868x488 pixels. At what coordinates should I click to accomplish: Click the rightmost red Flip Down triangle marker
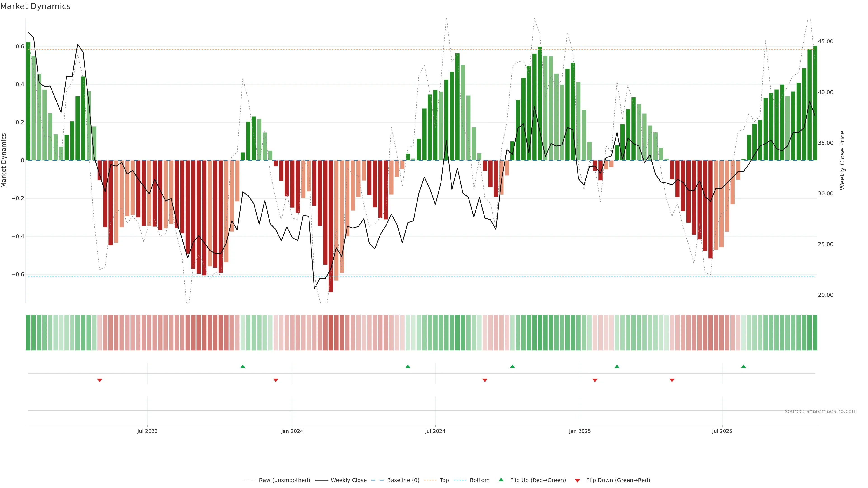click(x=672, y=380)
